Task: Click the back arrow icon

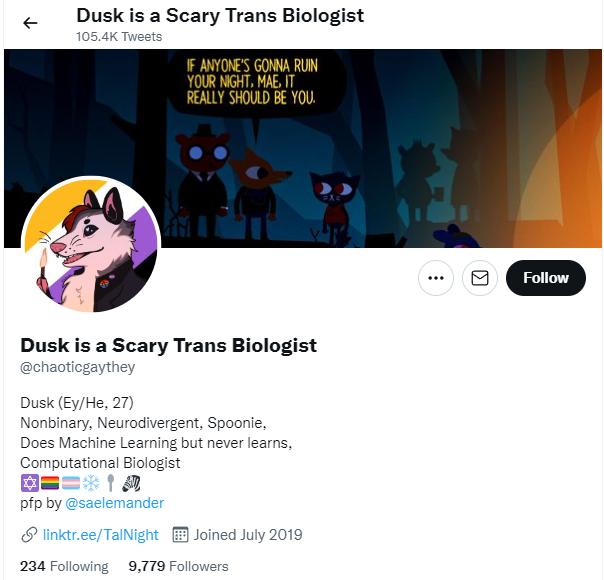Action: [x=30, y=23]
